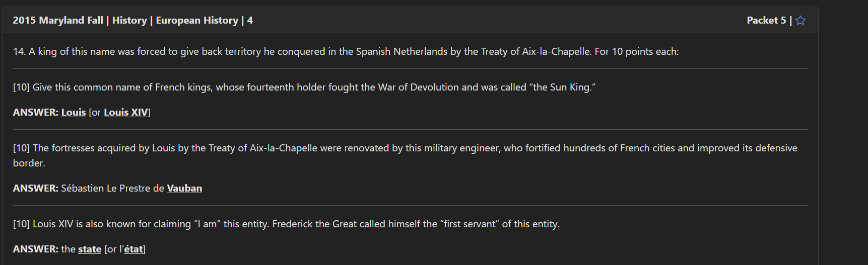868x265 pixels.
Task: Click "European History" in the header
Action: pyautogui.click(x=197, y=21)
